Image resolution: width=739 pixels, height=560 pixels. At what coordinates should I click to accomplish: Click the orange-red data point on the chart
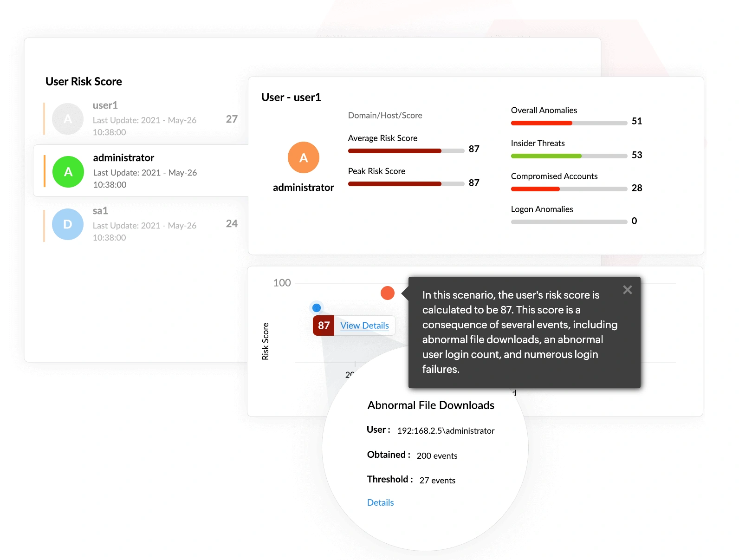coord(388,293)
